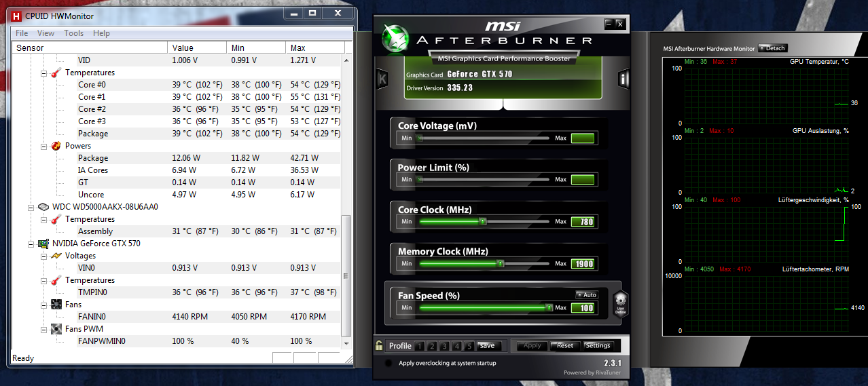Enable Apply overclocking at system startup
868x386 pixels.
pos(388,364)
